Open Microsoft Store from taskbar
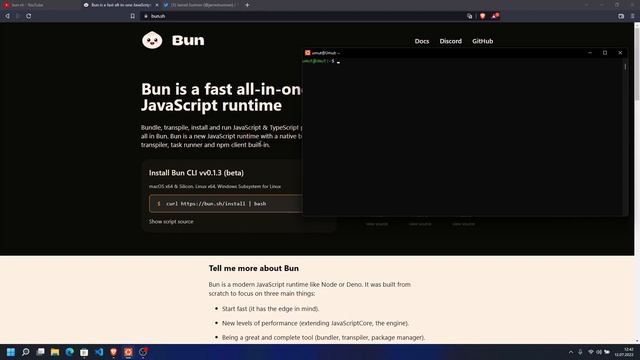640x360 pixels. coord(84,352)
